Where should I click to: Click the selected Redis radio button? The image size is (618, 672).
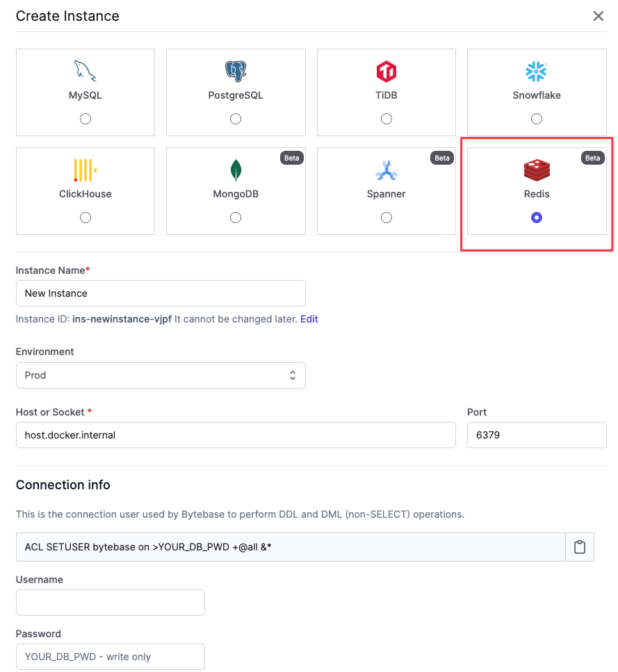point(537,218)
